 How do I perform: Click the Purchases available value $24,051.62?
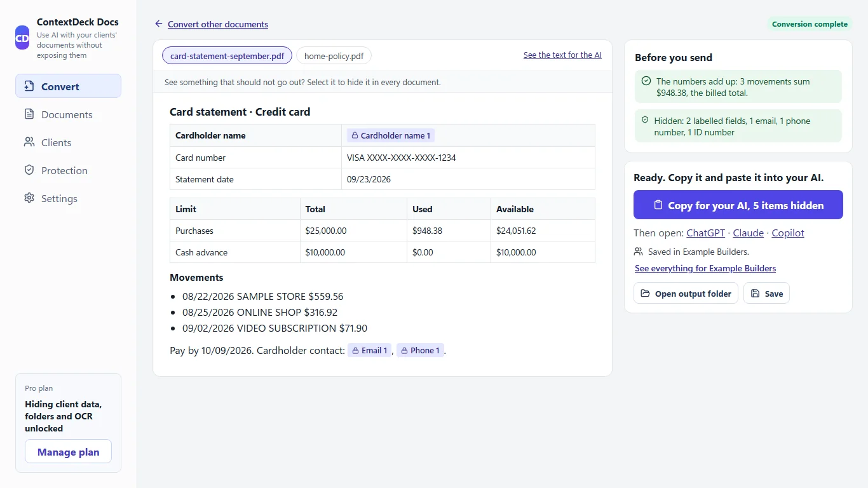tap(516, 231)
